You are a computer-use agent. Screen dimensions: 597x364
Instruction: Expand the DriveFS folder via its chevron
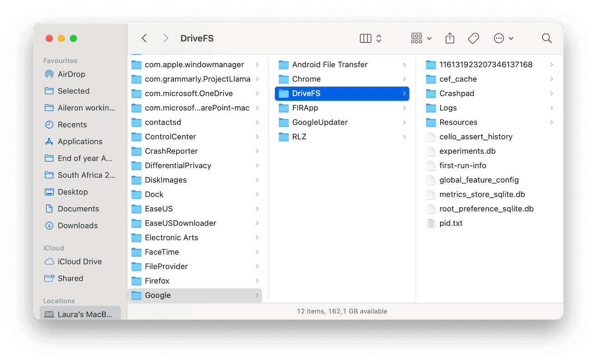click(x=404, y=93)
